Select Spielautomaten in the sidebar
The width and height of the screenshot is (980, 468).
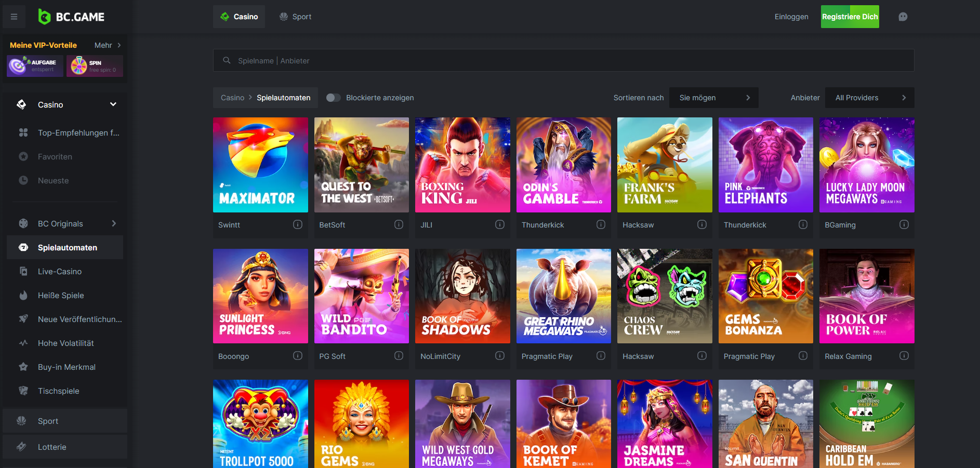click(x=65, y=247)
